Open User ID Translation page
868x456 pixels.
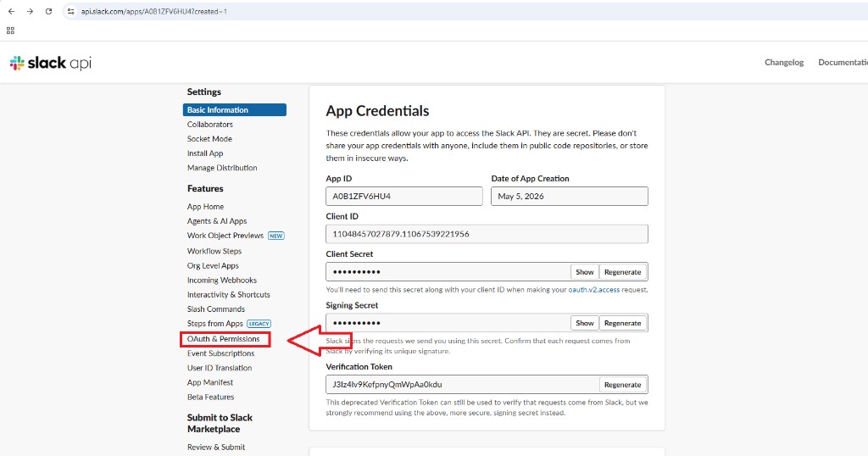pos(220,368)
